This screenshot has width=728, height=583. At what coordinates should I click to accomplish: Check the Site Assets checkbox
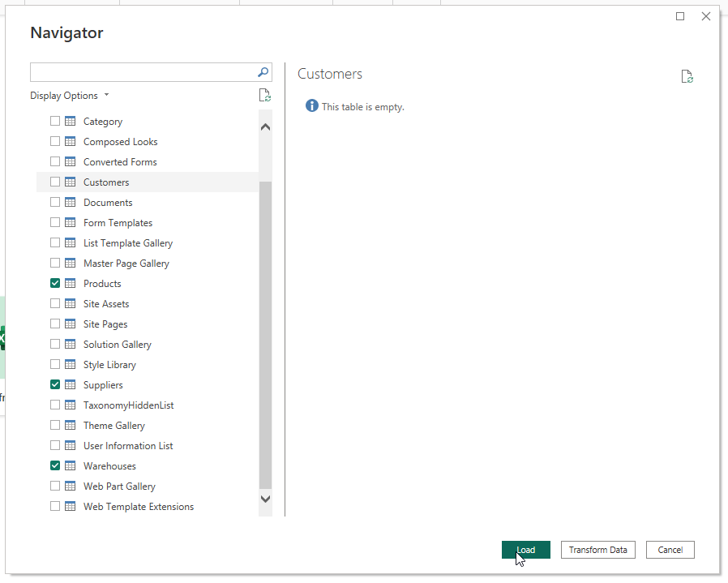coord(55,303)
